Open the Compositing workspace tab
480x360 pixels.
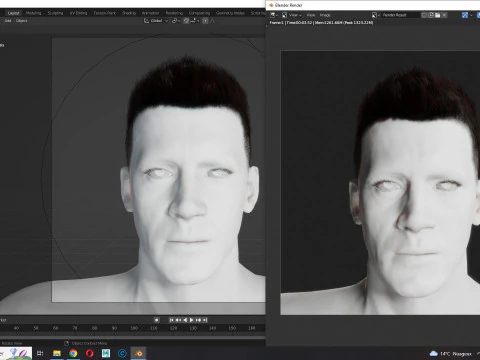coord(199,13)
